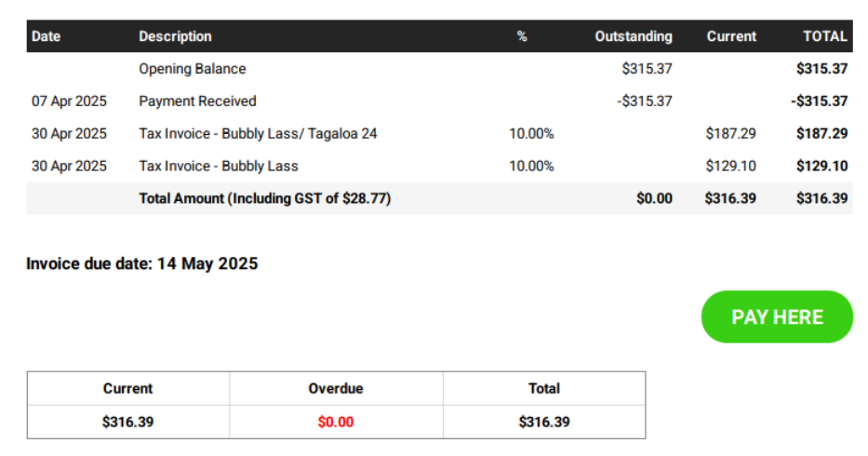Click the Current header in the summary table
Image resolution: width=868 pixels, height=456 pixels.
coord(127,388)
